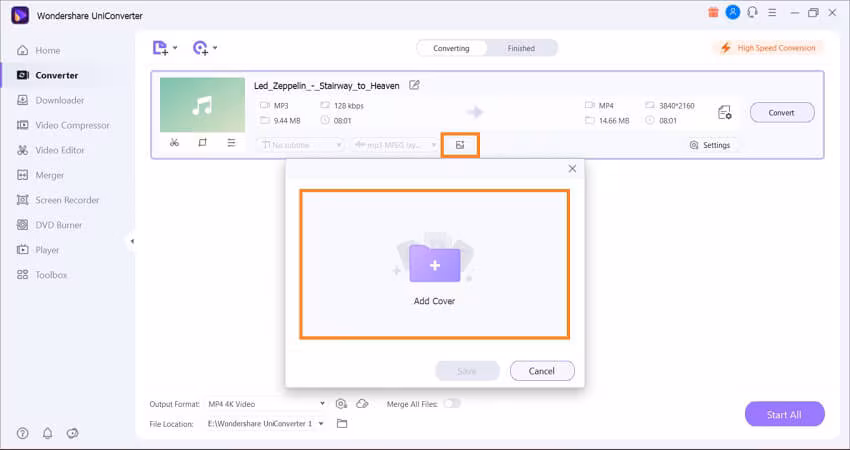850x450 pixels.
Task: Open the support headset icon
Action: coord(752,12)
